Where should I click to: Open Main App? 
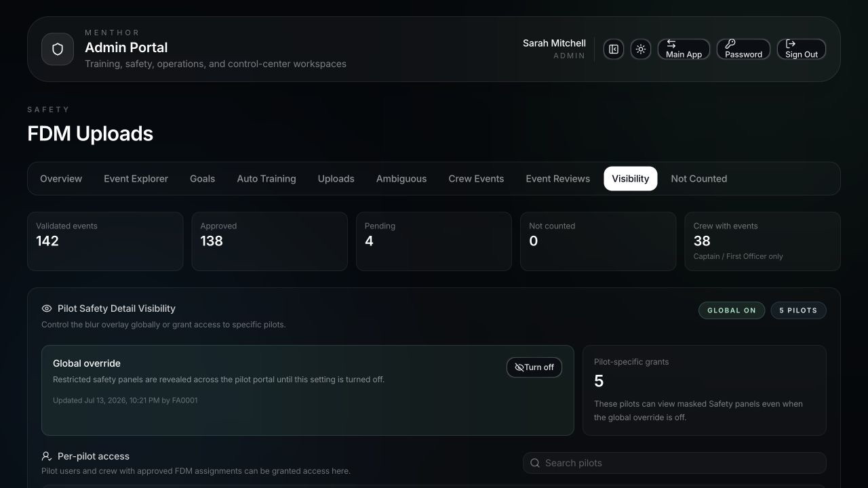pos(684,49)
